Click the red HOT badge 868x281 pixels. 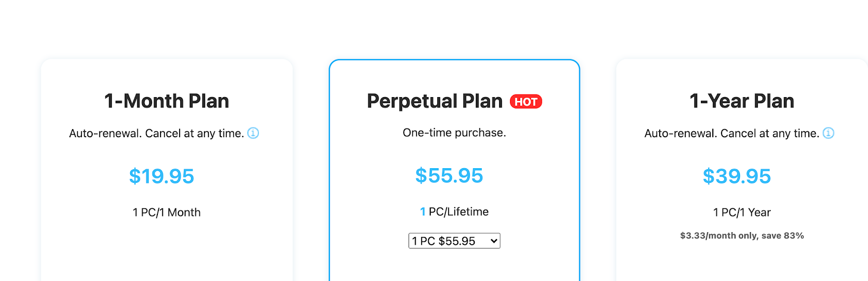click(x=526, y=101)
